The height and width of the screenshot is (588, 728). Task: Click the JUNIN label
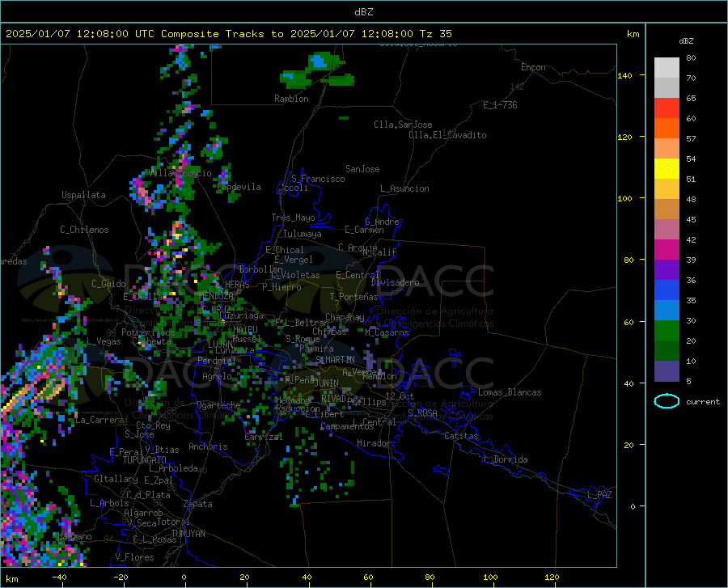point(327,383)
